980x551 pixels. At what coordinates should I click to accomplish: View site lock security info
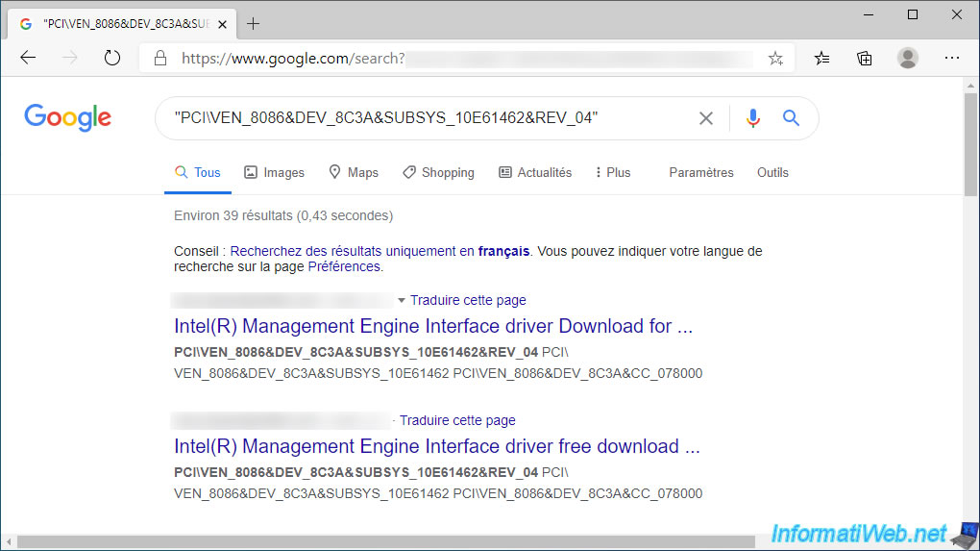pos(160,58)
